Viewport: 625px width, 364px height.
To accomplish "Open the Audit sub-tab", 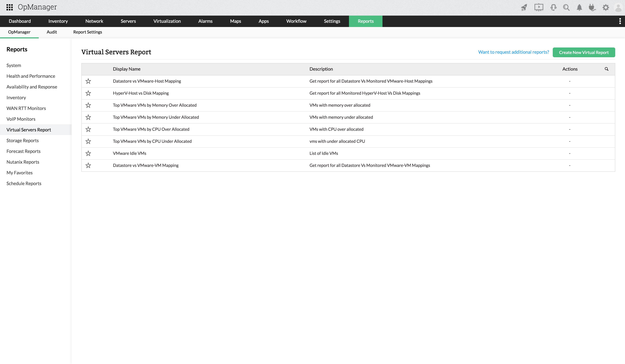I will [52, 32].
